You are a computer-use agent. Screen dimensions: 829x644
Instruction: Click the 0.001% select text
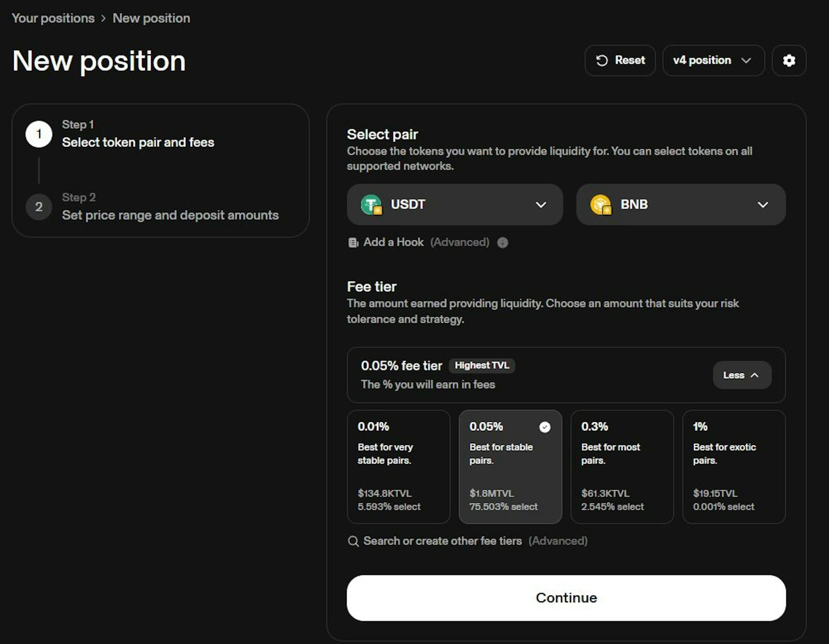tap(724, 506)
